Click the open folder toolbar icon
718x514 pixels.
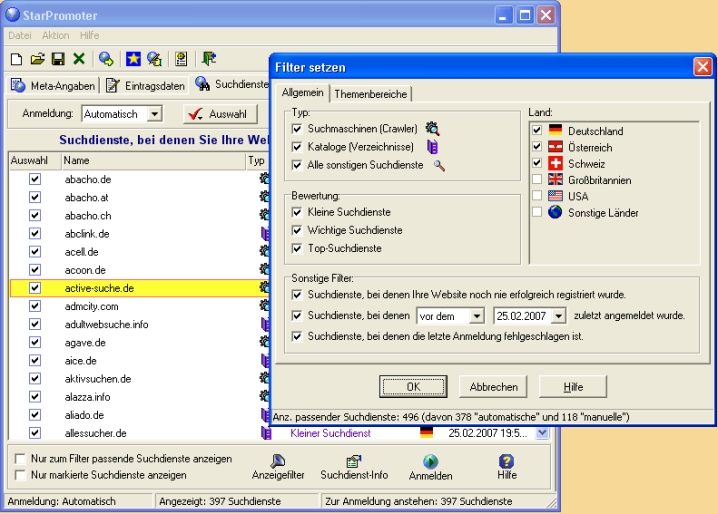pos(36,60)
